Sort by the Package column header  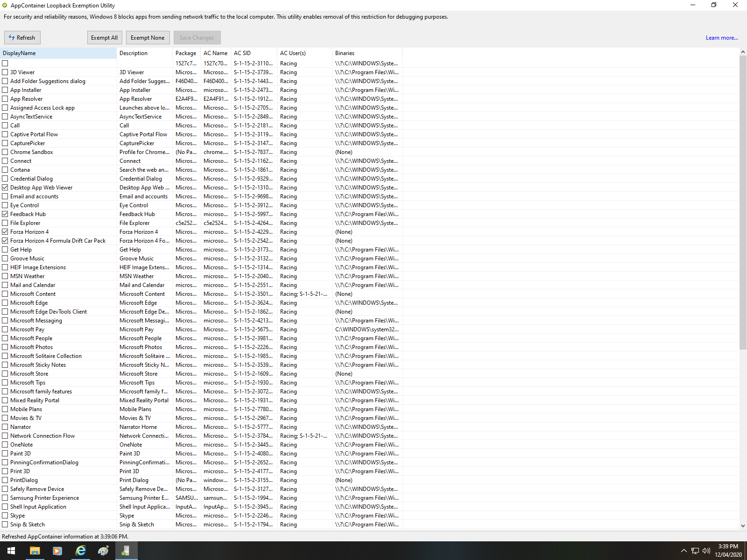point(187,53)
